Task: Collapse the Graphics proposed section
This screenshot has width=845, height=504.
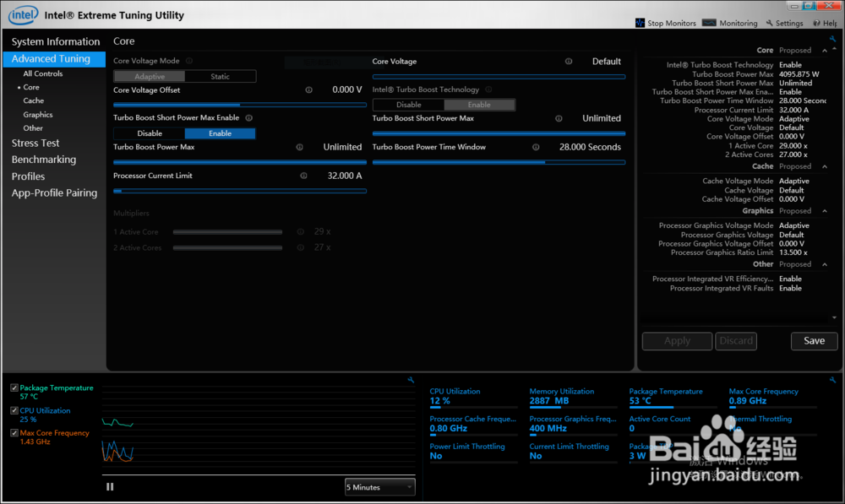Action: (x=825, y=211)
